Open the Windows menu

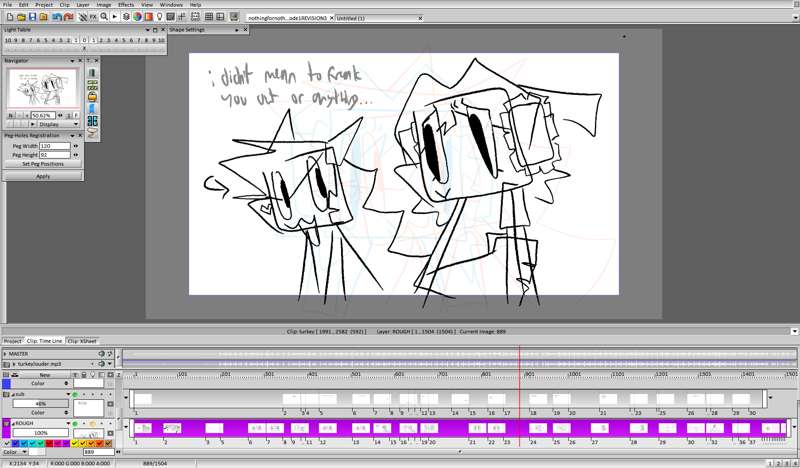(x=171, y=5)
